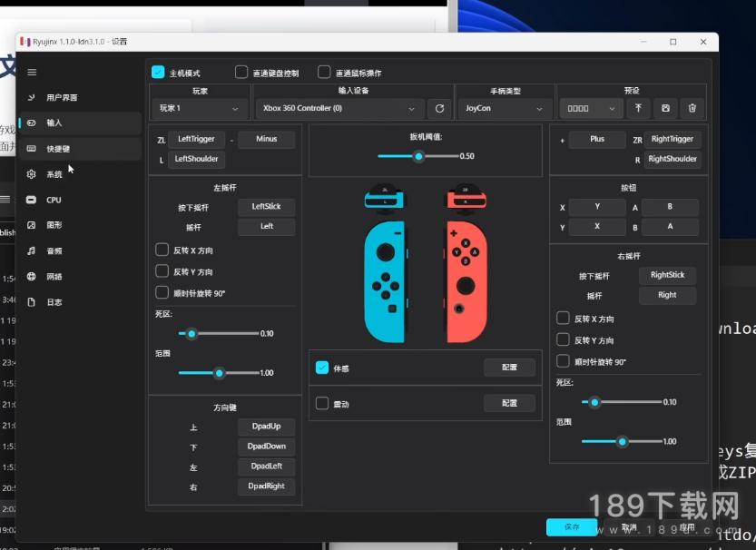Viewport: 756px width, 550px height.
Task: Click the blue 保存 save button
Action: tap(572, 527)
